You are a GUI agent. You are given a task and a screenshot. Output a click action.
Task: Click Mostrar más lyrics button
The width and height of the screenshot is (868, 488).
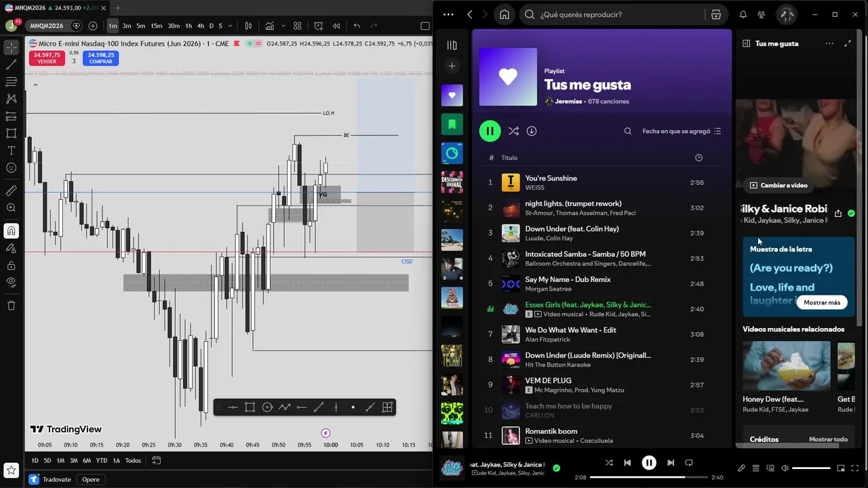click(822, 302)
